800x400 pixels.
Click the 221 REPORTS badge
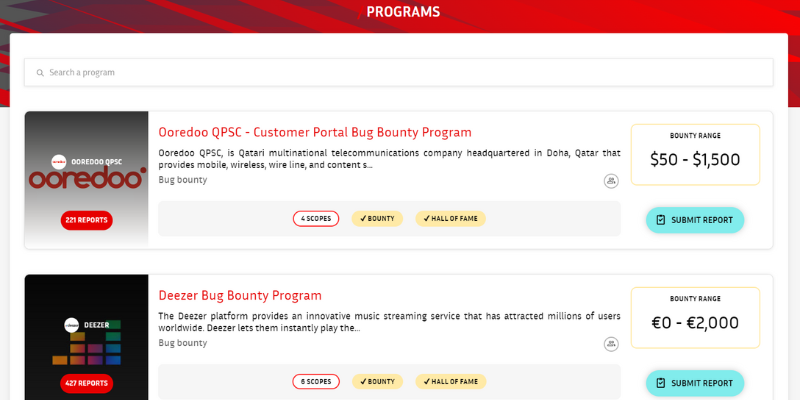(86, 220)
